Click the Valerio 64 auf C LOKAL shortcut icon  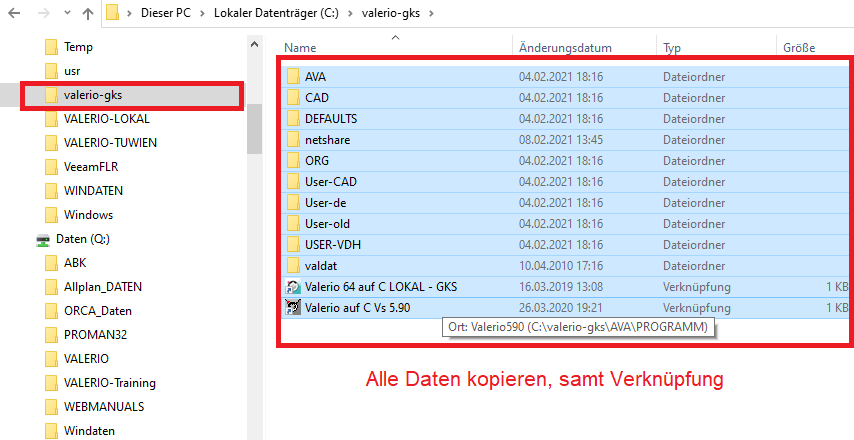pos(293,286)
